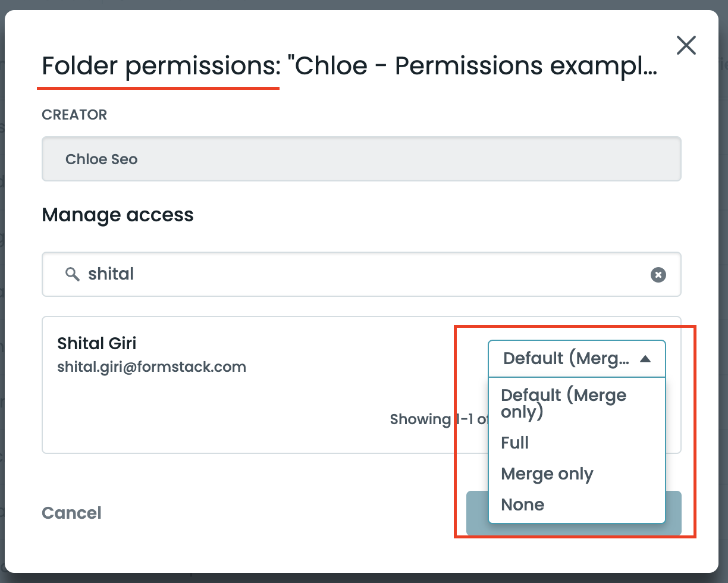The image size is (728, 583).
Task: Click the "Showing 1-1" results text
Action: [438, 419]
